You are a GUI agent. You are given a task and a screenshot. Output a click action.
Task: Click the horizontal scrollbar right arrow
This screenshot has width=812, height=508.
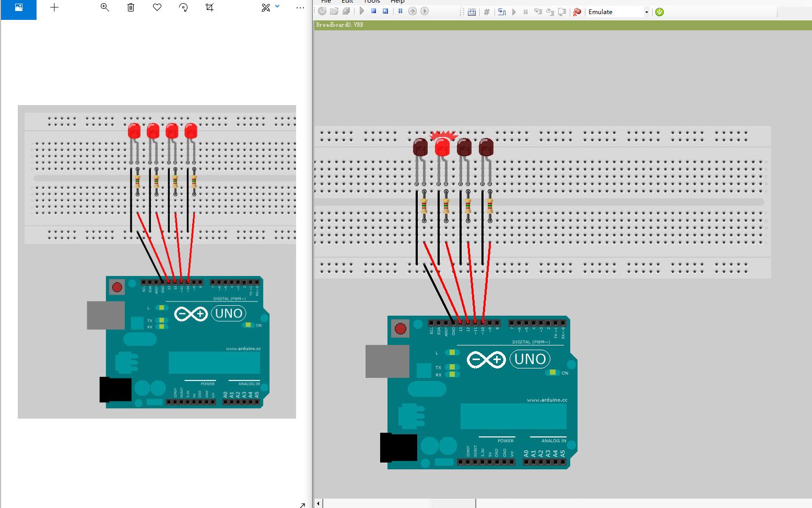click(x=808, y=502)
